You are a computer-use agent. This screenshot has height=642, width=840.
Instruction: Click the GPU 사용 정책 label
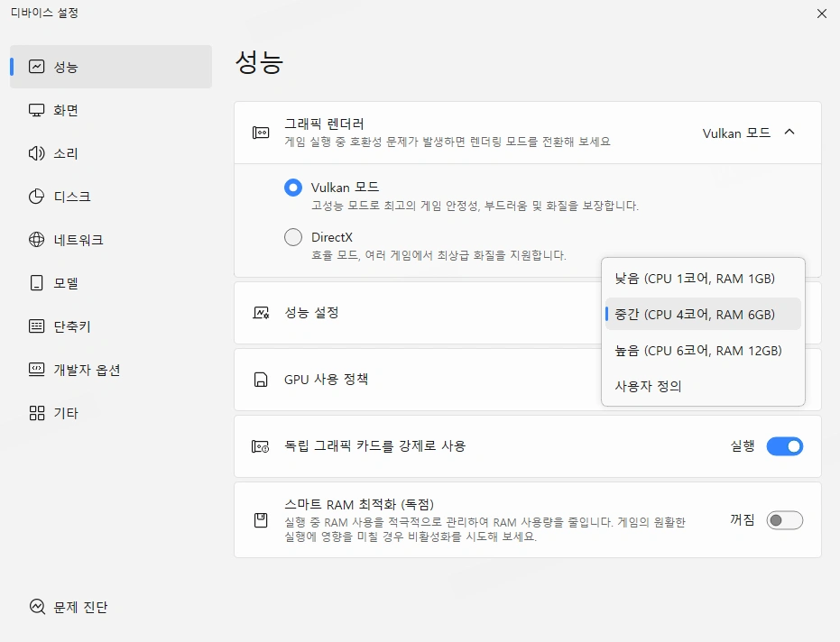point(326,380)
